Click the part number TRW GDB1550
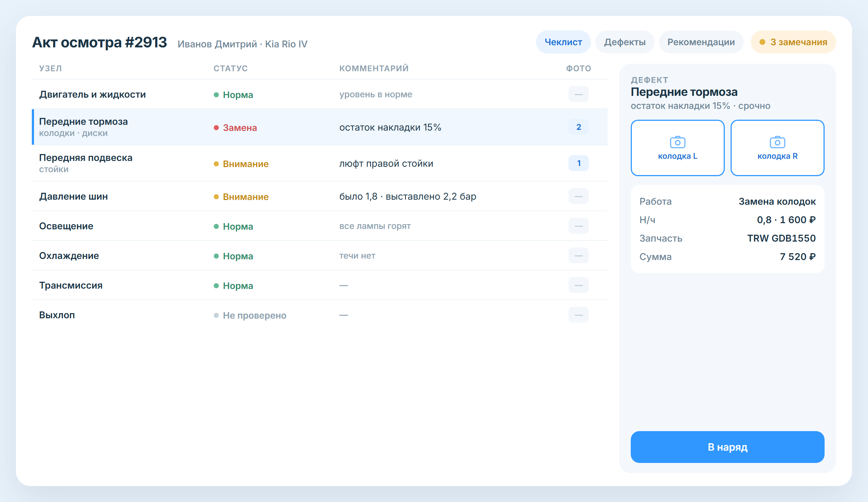The width and height of the screenshot is (868, 502). click(782, 238)
